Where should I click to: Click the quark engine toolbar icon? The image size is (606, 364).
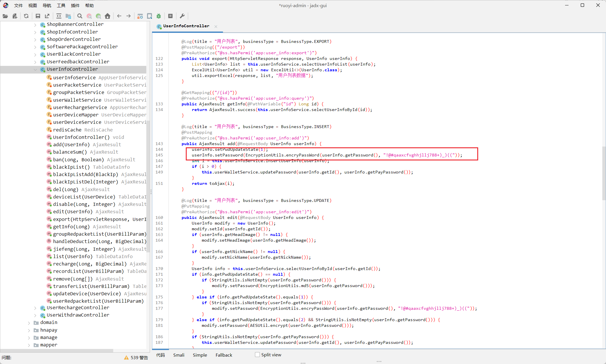[149, 16]
